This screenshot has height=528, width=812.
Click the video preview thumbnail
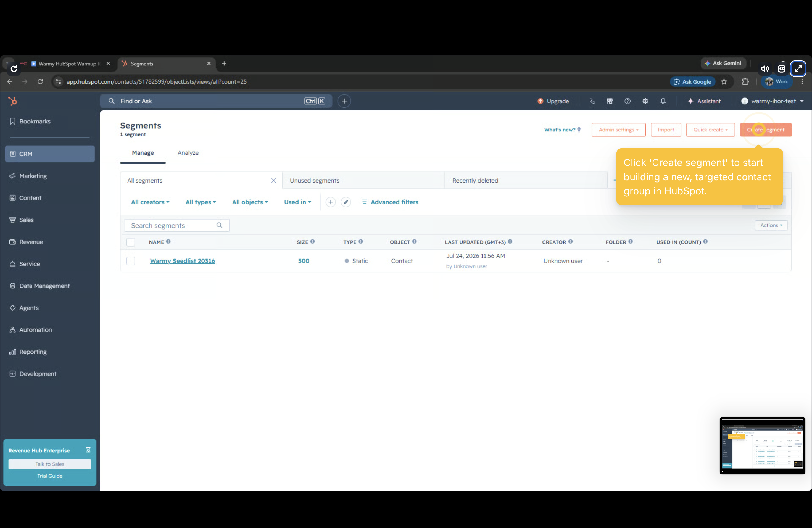pos(763,446)
